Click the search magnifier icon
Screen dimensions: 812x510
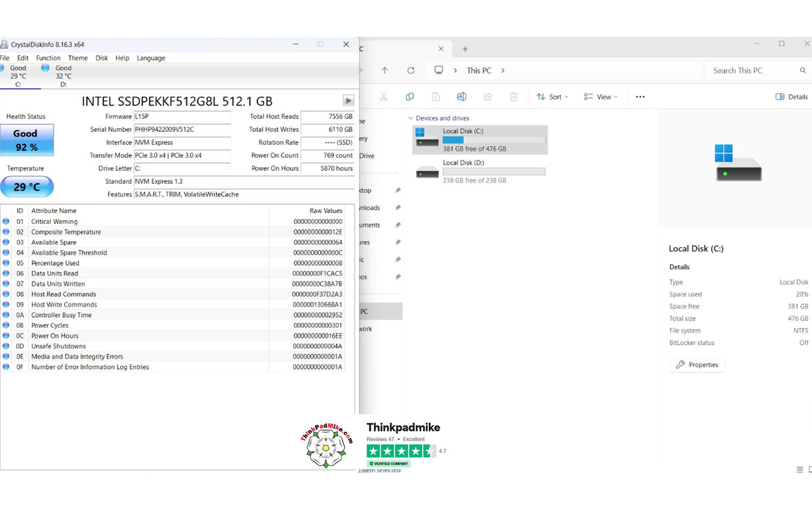(803, 70)
